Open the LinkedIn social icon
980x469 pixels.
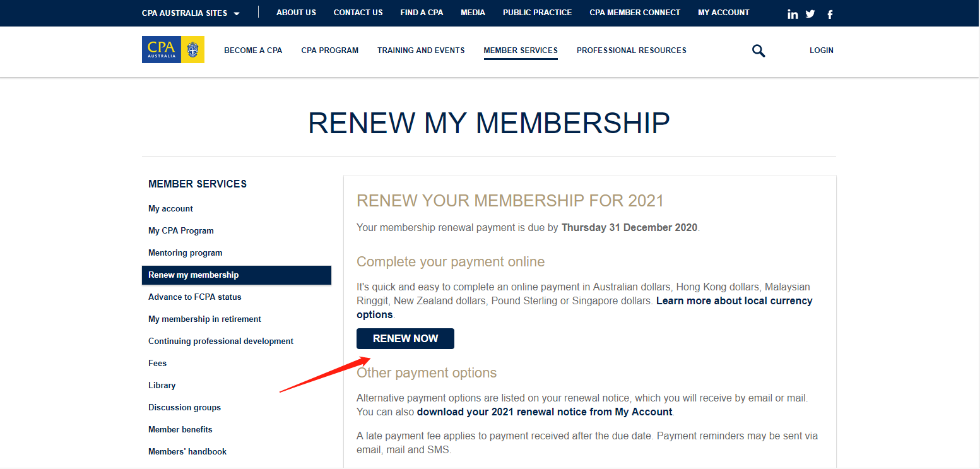click(x=793, y=14)
